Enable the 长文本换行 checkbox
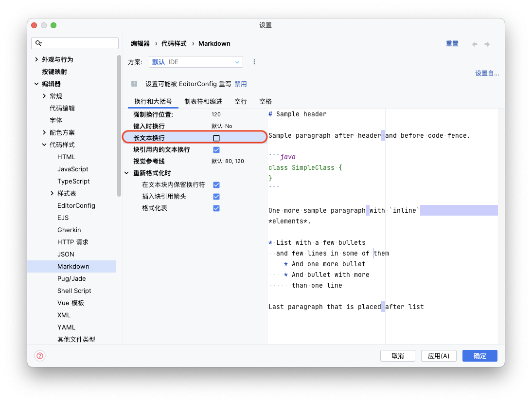The height and width of the screenshot is (403, 532). click(216, 138)
